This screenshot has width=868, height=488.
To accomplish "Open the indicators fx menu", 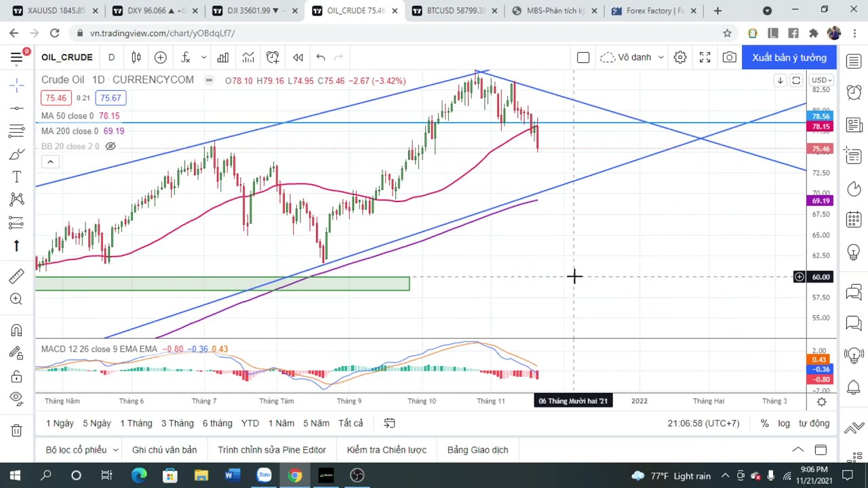I will (185, 58).
